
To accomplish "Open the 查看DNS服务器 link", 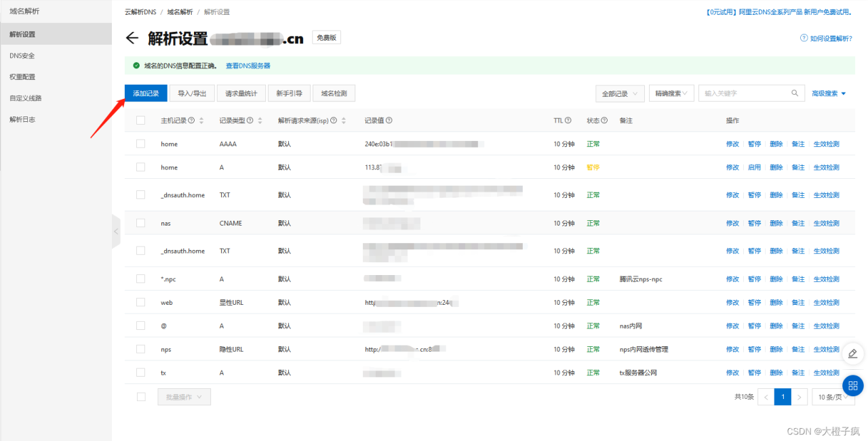I will (x=249, y=65).
